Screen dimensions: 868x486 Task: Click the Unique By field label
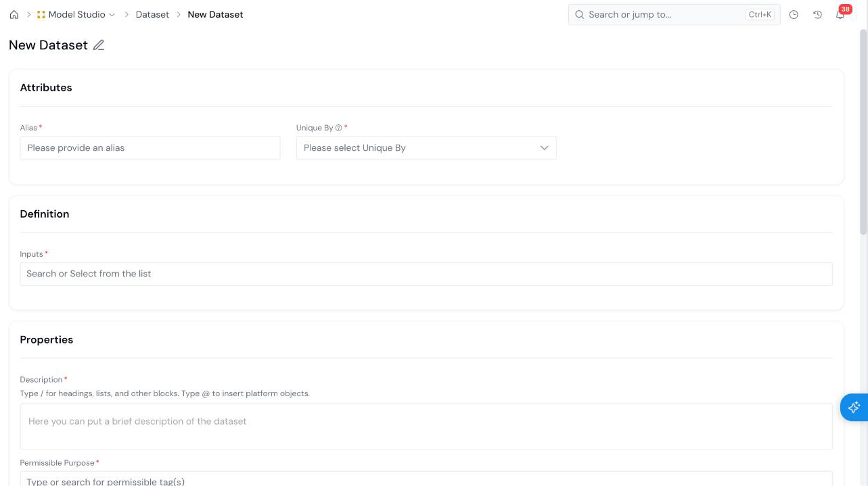(315, 128)
